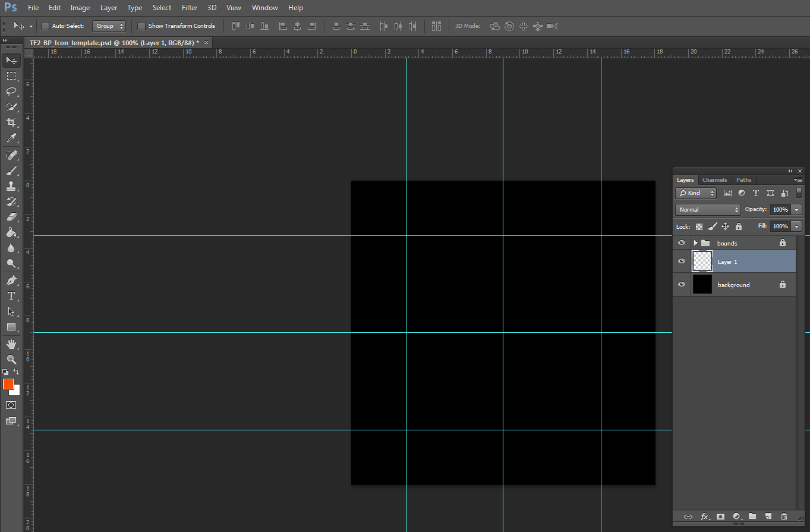Select the History Brush tool
The height and width of the screenshot is (532, 810).
[11, 202]
